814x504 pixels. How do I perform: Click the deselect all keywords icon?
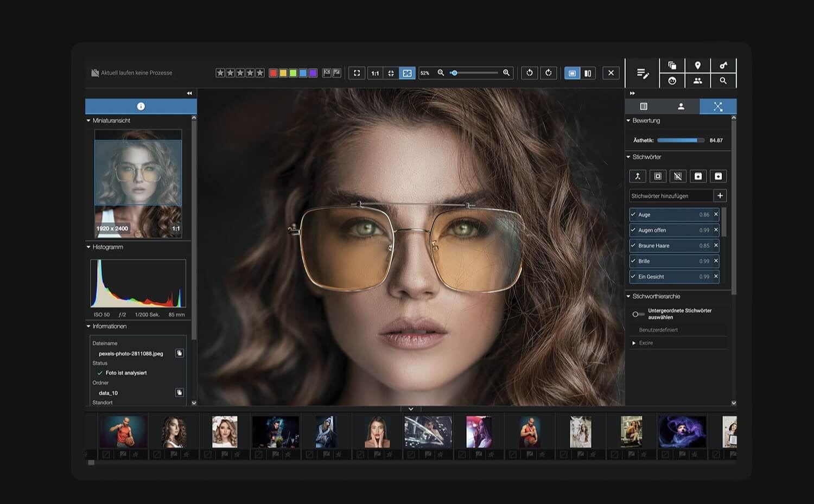678,176
